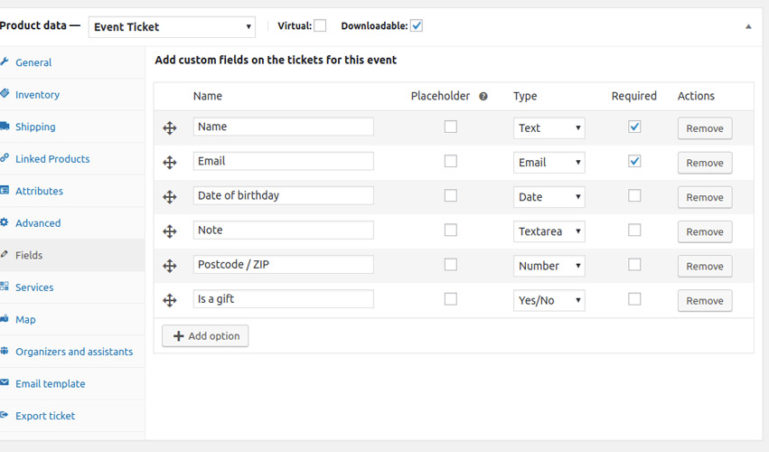This screenshot has height=452, width=769.
Task: Open Type dropdown for the Note field
Action: pos(549,231)
